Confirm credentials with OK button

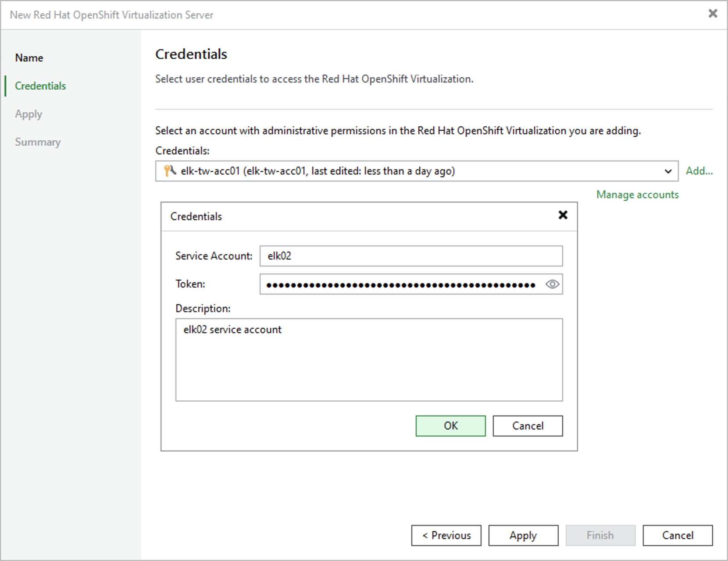click(x=450, y=426)
